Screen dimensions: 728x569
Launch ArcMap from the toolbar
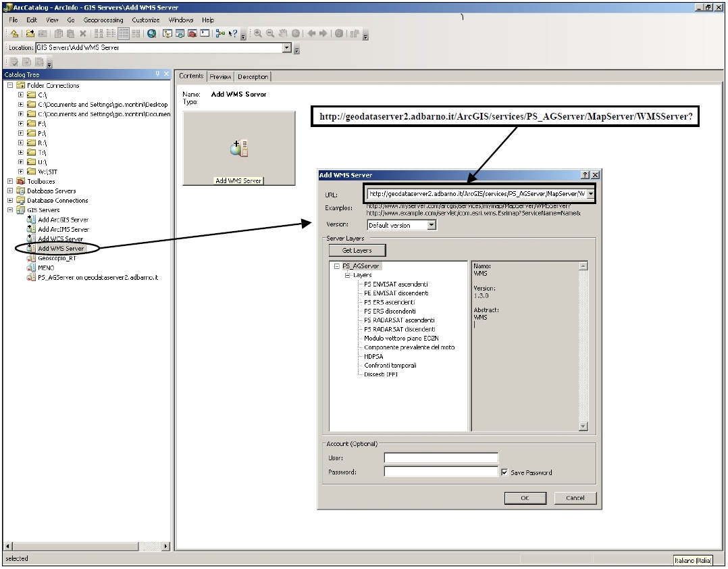[151, 33]
